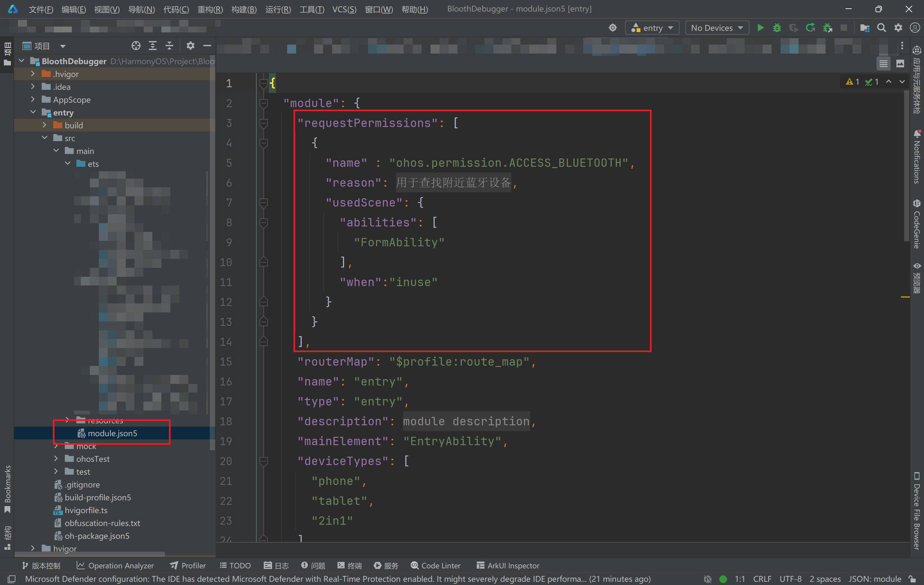Viewport: 924px width, 585px height.
Task: Switch editor to image preview mode
Action: [900, 64]
